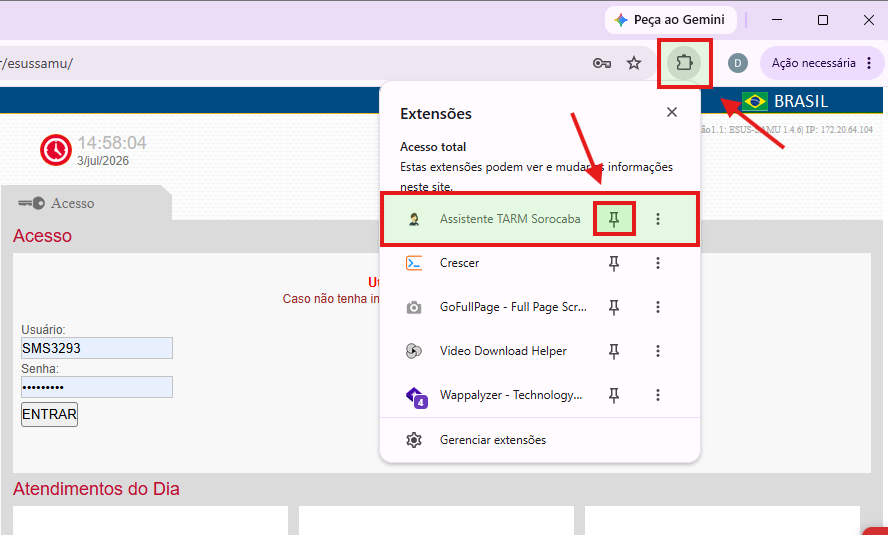The height and width of the screenshot is (535, 888).
Task: Click the Wappalyzer extension icon
Action: 416,397
